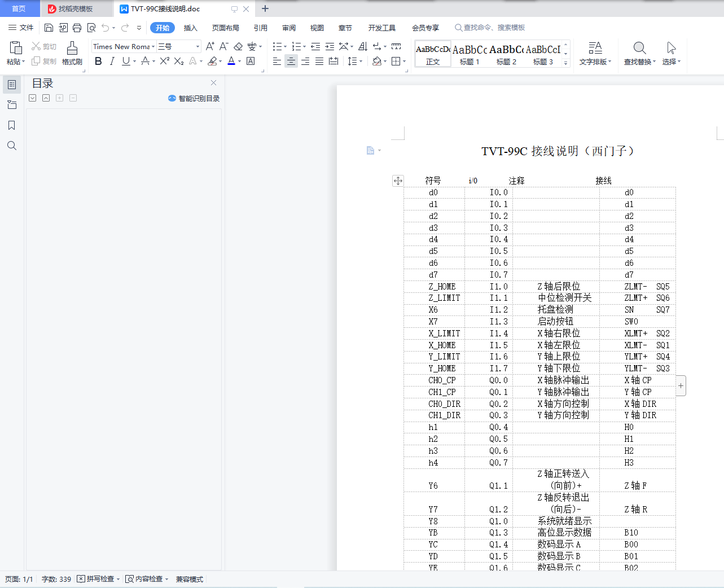Toggle spell check (拼写检查) in status bar
The height and width of the screenshot is (588, 724).
tap(98, 579)
